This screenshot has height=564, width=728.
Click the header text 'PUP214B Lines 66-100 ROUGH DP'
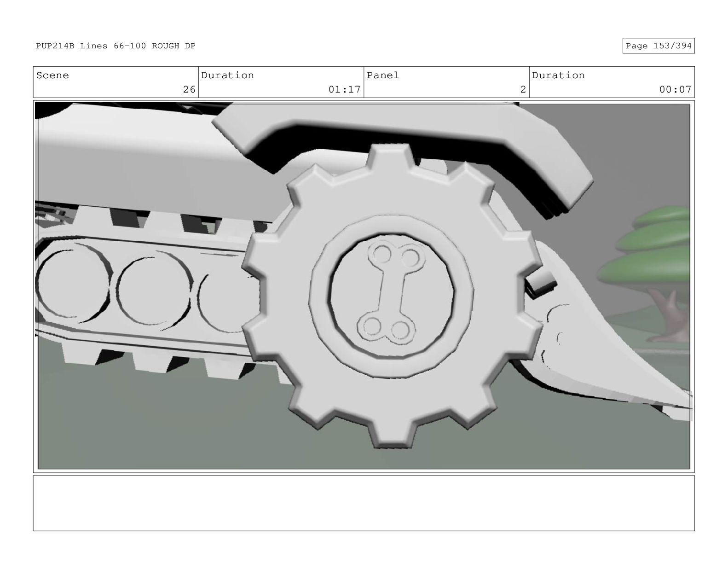point(116,46)
